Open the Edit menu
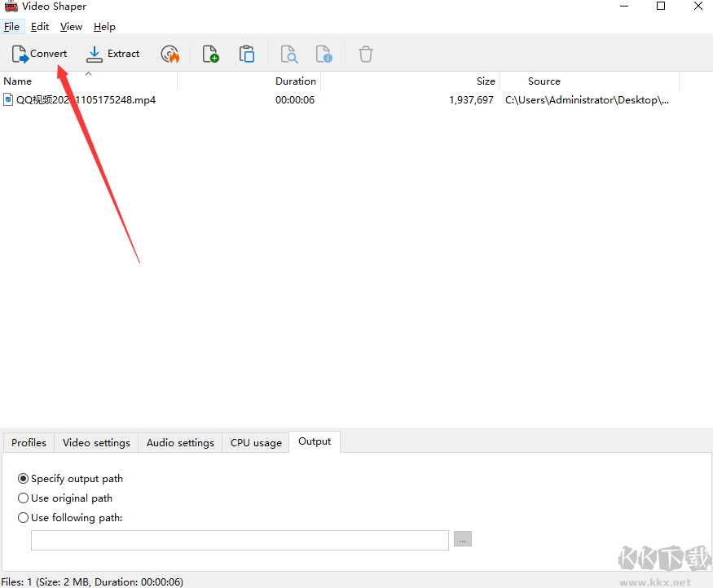The height and width of the screenshot is (588, 713). click(40, 27)
